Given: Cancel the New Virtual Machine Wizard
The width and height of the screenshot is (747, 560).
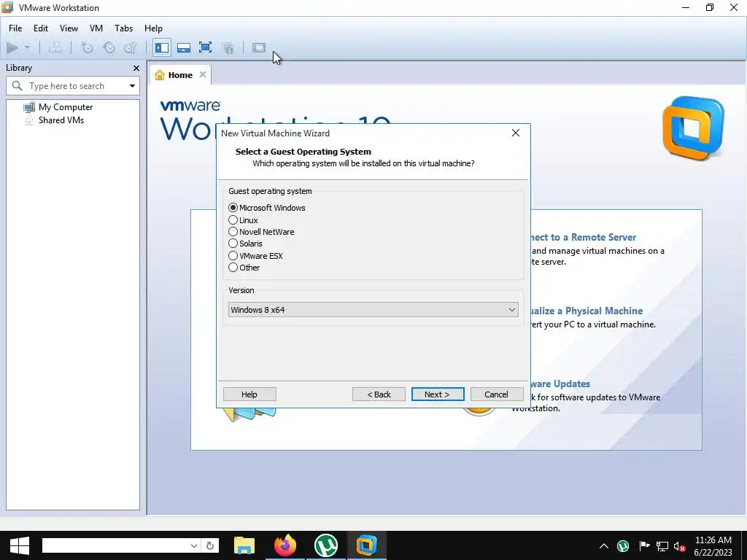Looking at the screenshot, I should [x=496, y=394].
